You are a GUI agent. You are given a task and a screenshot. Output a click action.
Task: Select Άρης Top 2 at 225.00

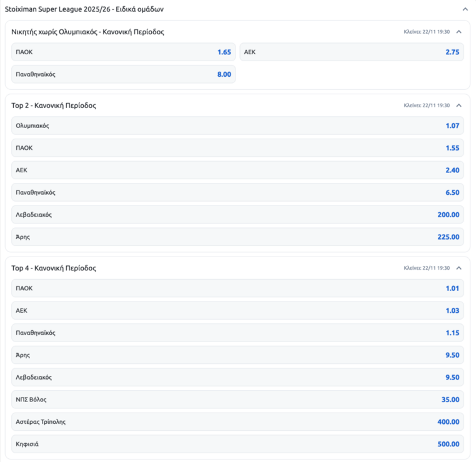(237, 237)
